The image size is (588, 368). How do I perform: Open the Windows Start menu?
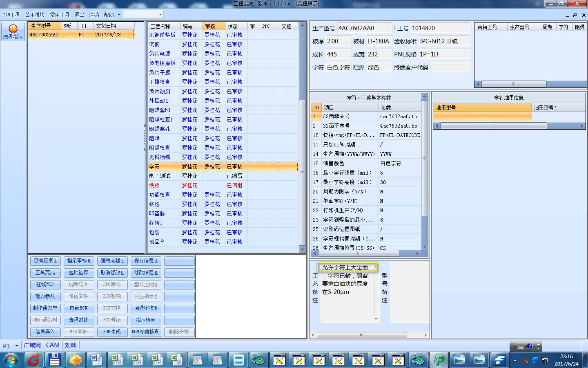11,360
